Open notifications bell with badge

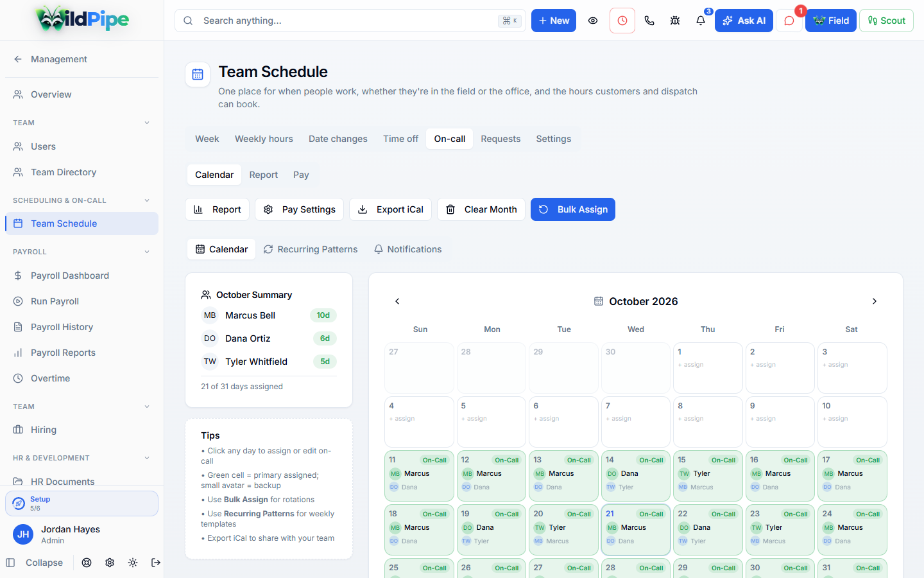(x=701, y=21)
